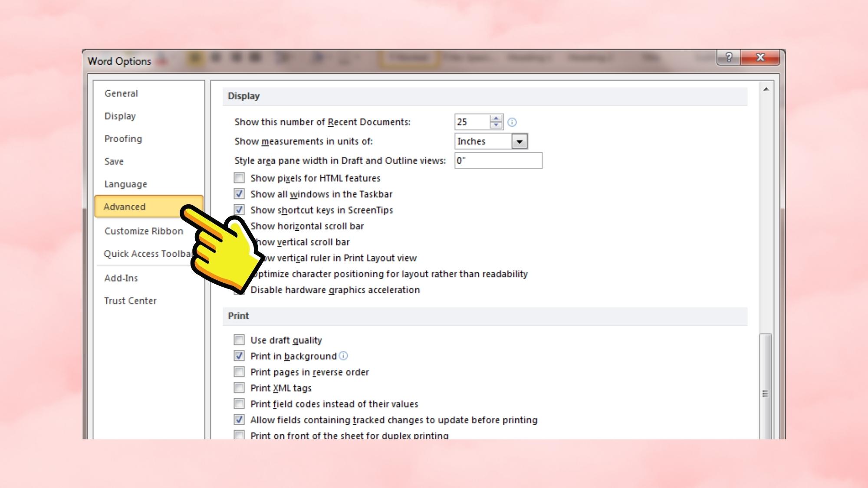The height and width of the screenshot is (488, 868).
Task: Toggle Show pixels for HTML features
Action: click(239, 177)
